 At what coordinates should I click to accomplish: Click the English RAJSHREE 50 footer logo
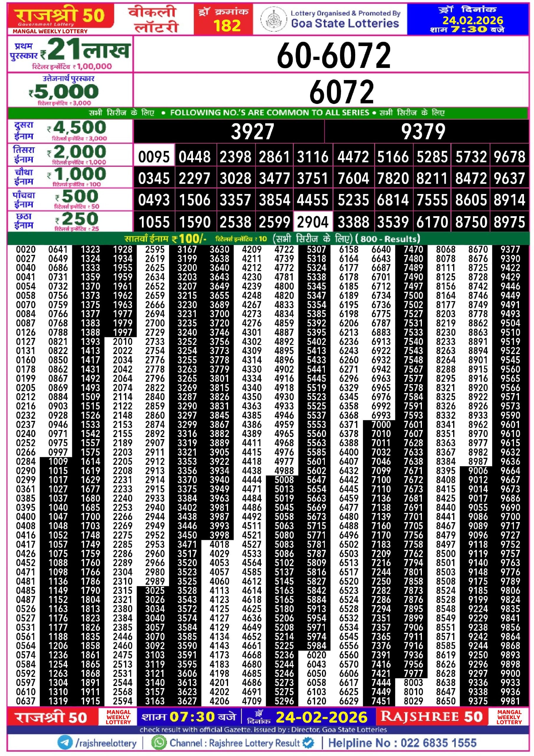[431, 716]
